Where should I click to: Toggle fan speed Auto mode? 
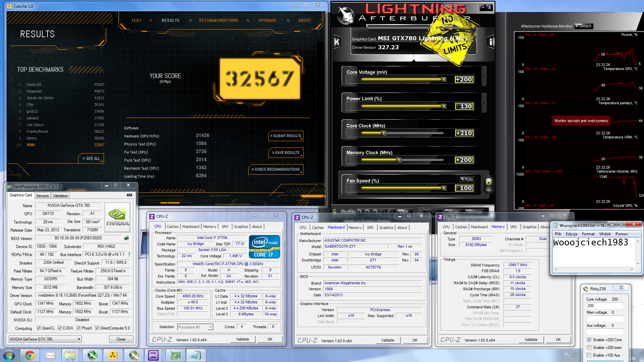(x=467, y=179)
